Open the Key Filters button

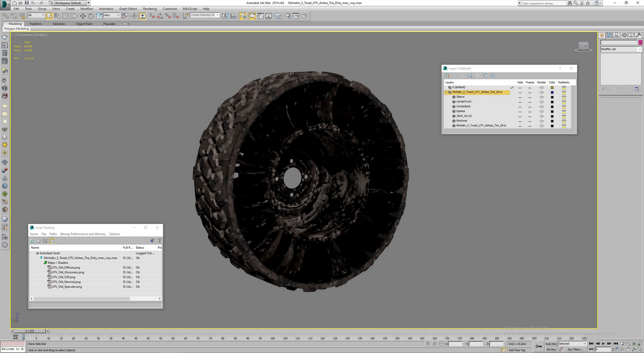[x=575, y=349]
